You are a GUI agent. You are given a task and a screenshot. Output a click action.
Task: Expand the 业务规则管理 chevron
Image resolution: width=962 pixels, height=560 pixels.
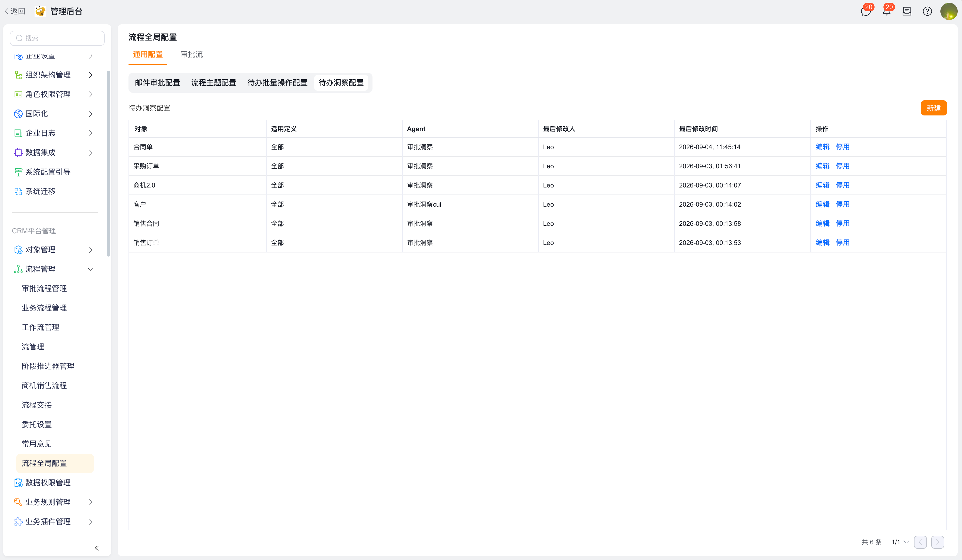[90, 502]
